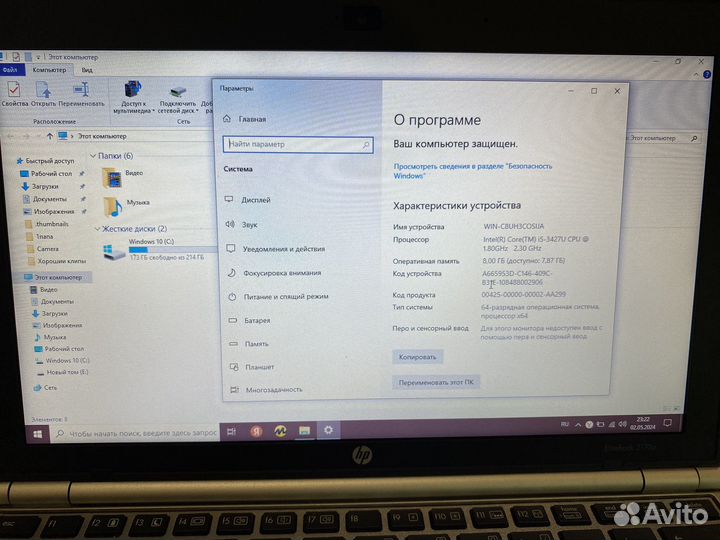Select Документы under quick access
The height and width of the screenshot is (540, 720).
pos(50,199)
